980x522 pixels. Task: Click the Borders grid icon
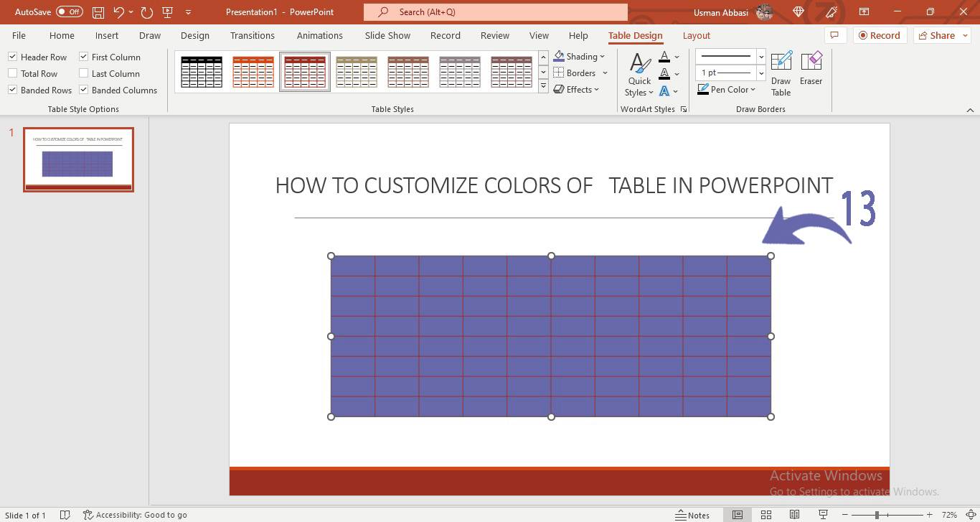click(559, 73)
